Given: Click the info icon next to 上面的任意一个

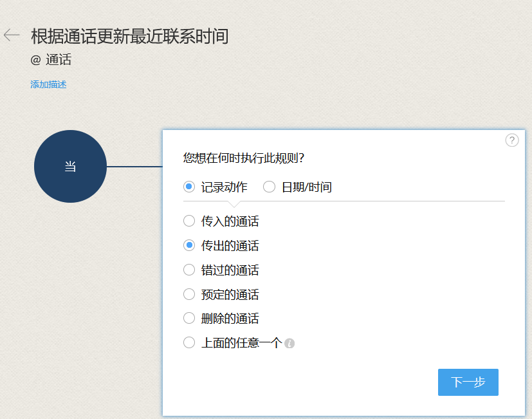Looking at the screenshot, I should 289,344.
